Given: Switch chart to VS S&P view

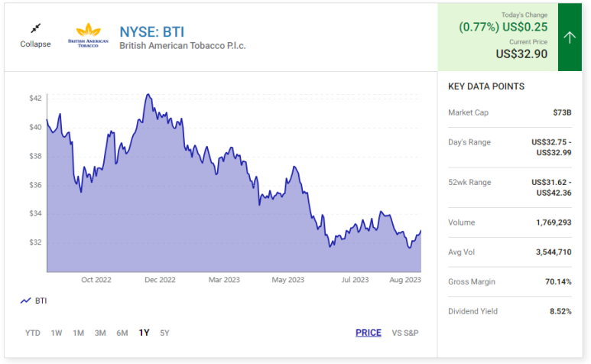Looking at the screenshot, I should (x=405, y=333).
